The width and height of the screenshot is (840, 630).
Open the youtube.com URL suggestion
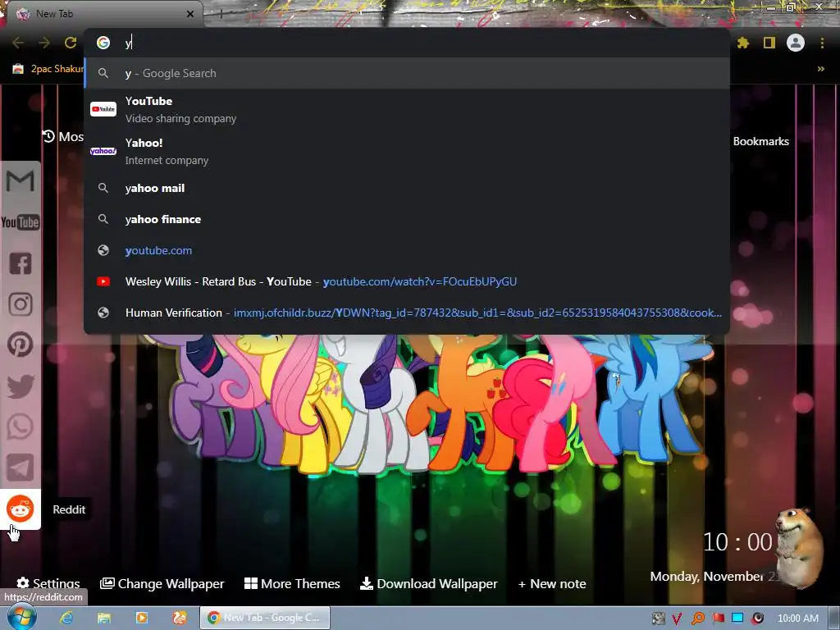pos(407,250)
